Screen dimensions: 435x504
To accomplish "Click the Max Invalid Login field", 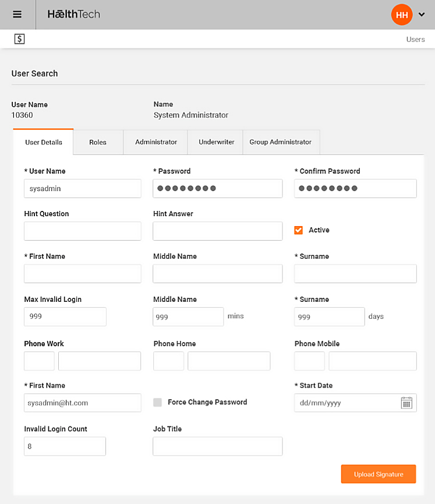I will (x=65, y=316).
